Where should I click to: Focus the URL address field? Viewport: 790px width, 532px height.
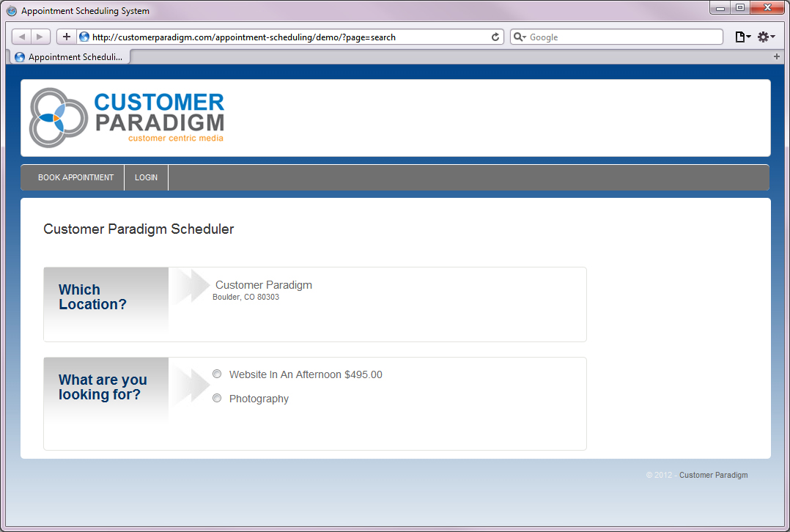click(289, 37)
